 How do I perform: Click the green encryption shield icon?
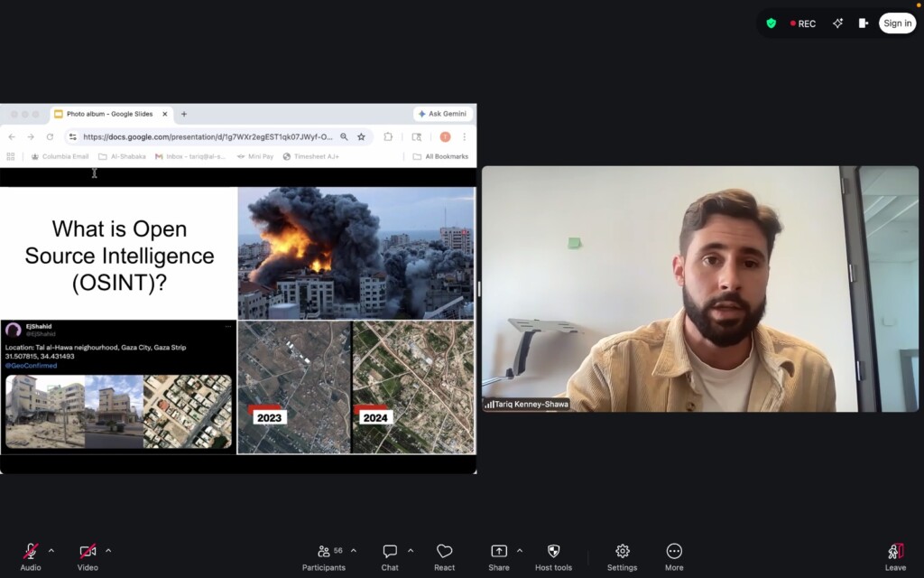[771, 23]
